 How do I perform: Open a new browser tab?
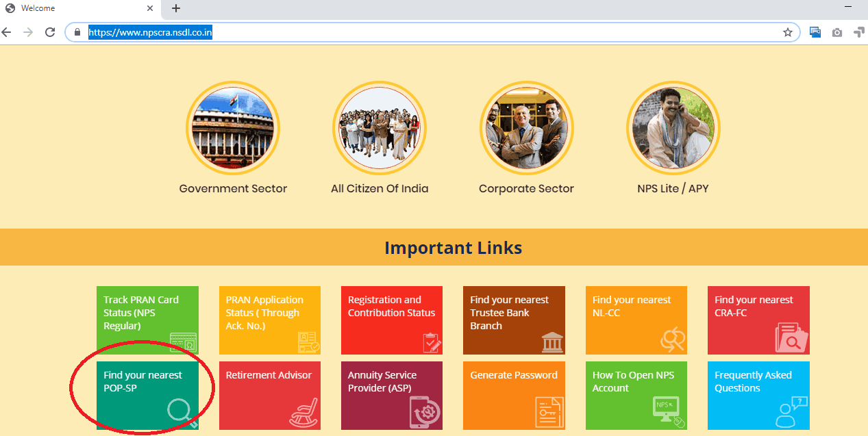click(176, 9)
